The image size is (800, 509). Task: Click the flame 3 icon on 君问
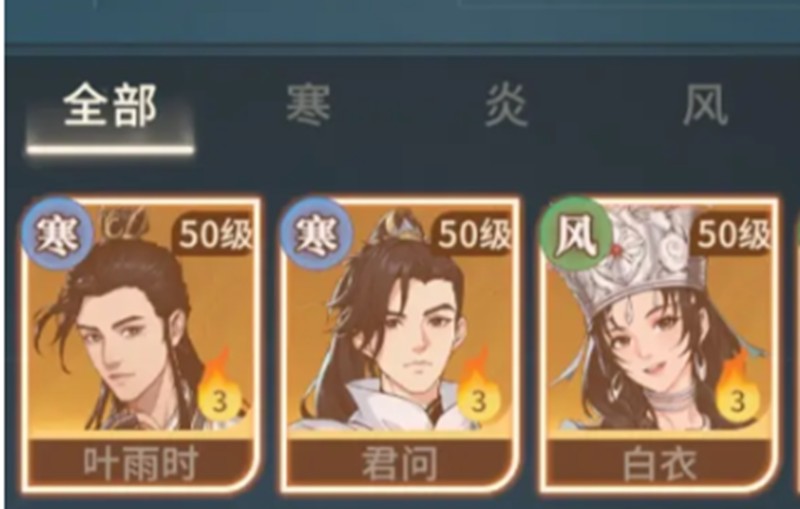click(x=479, y=392)
